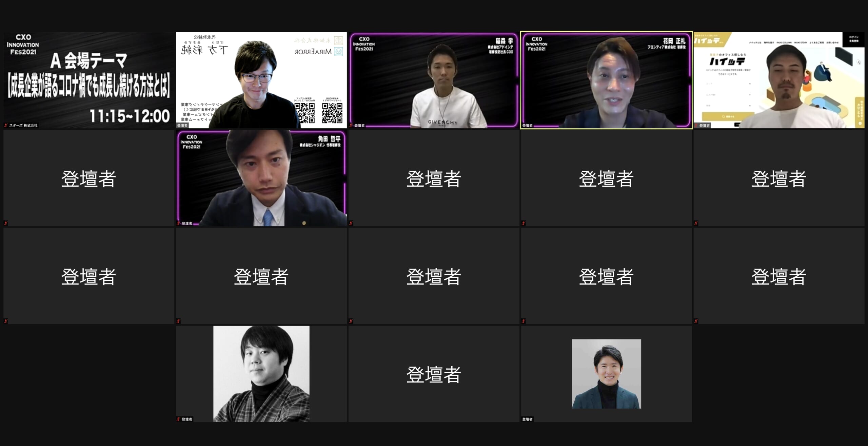Click muted mic icon beside スターズ 株式会社 label

click(x=6, y=125)
